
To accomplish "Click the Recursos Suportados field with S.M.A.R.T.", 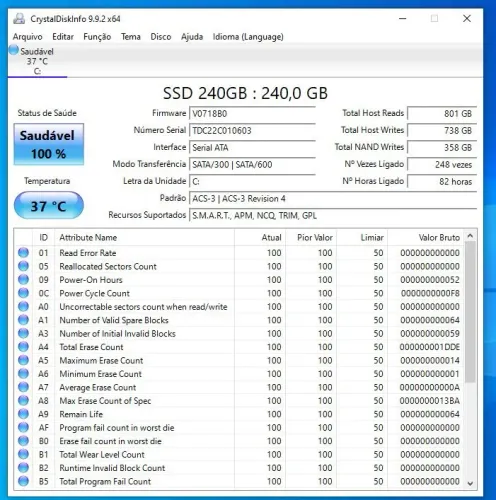I will coord(333,216).
